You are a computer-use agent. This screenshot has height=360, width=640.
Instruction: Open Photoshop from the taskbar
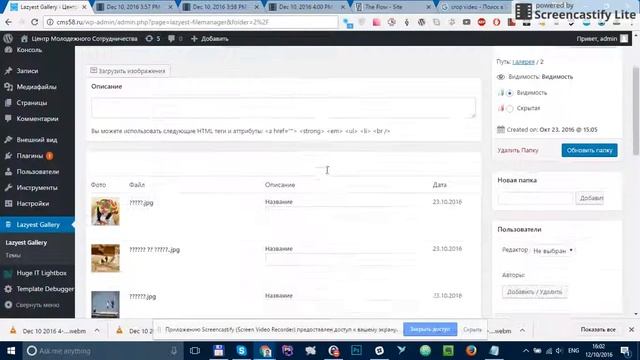pyautogui.click(x=356, y=351)
